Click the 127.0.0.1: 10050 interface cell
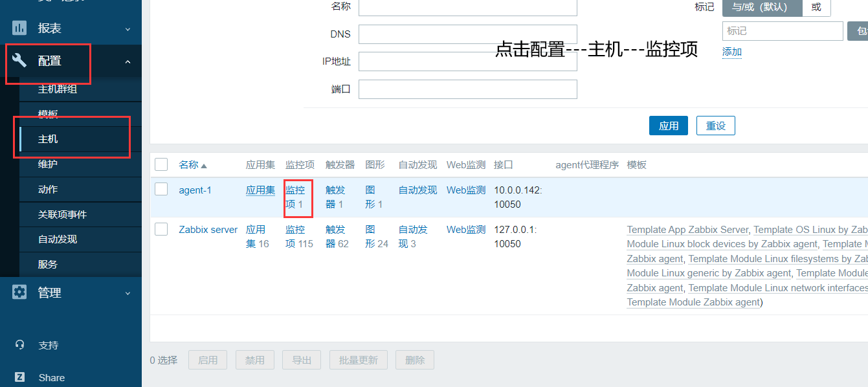868x387 pixels. (515, 237)
